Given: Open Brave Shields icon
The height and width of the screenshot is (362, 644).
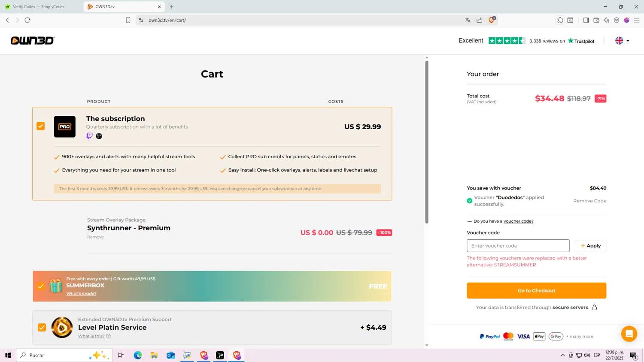Looking at the screenshot, I should click(x=492, y=20).
